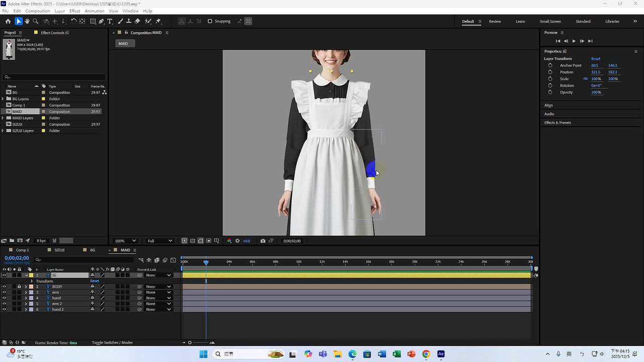Reset the Layer Transform properties

595,59
